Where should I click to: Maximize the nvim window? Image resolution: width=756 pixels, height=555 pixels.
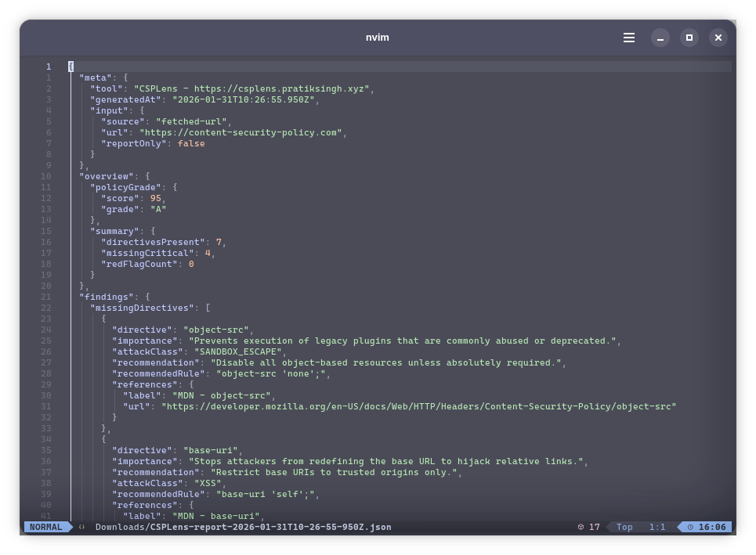689,38
